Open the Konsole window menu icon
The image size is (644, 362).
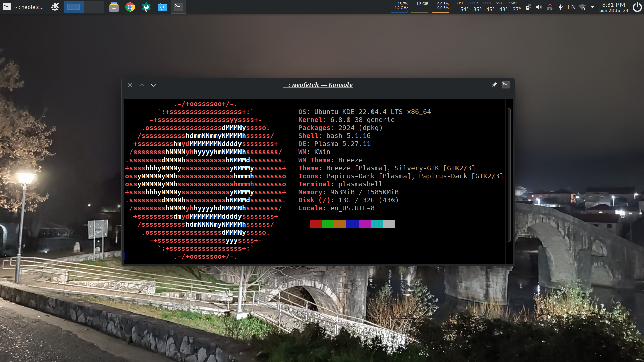pyautogui.click(x=505, y=85)
